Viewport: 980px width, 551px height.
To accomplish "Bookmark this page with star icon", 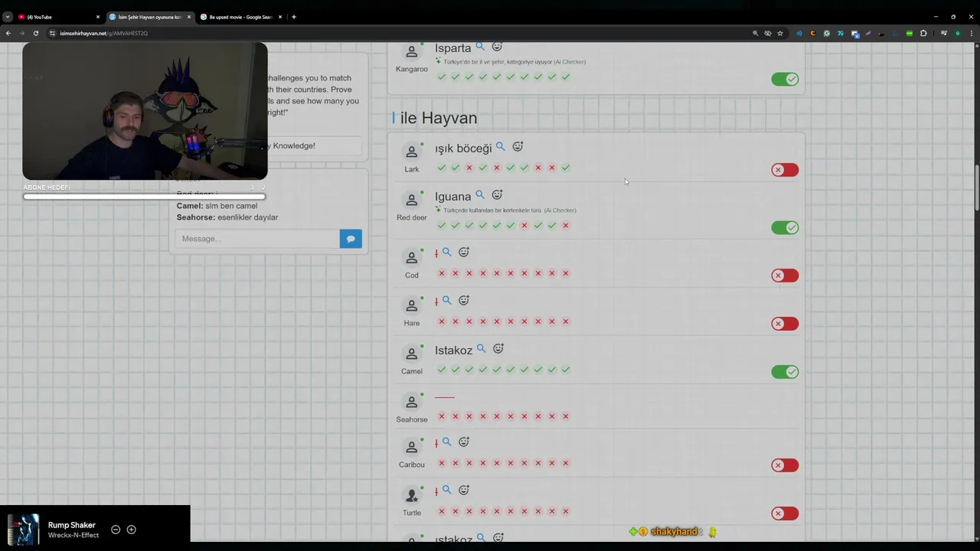I will [780, 33].
